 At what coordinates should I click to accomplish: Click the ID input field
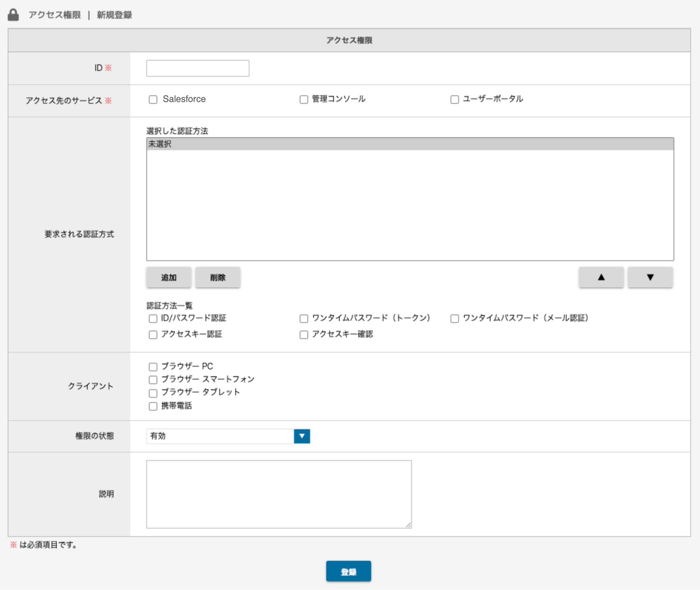pos(198,68)
